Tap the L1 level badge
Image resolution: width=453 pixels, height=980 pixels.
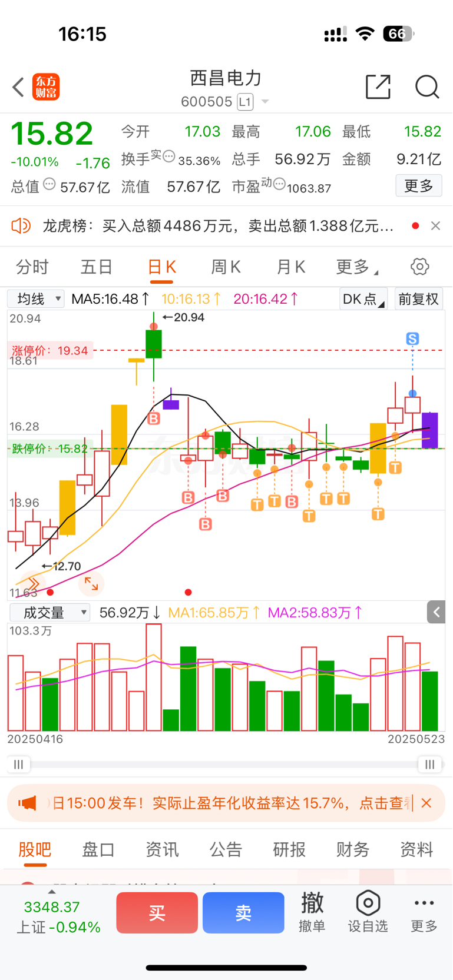click(245, 102)
